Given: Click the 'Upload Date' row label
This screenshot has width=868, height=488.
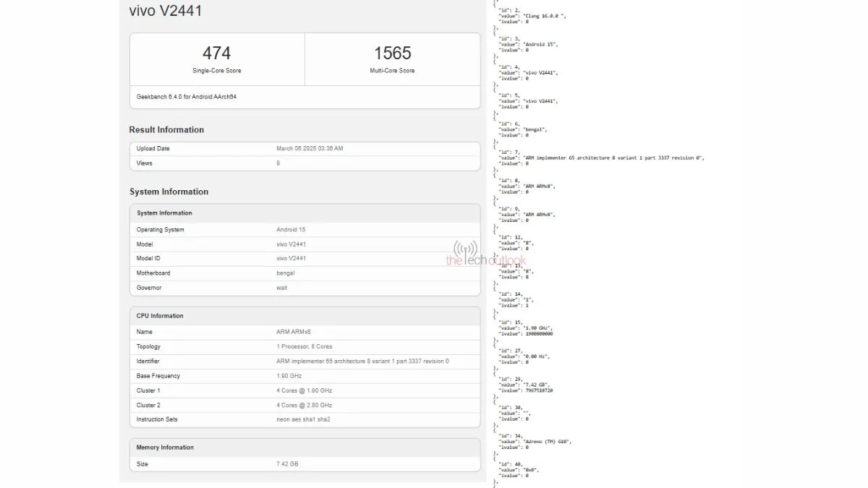Looking at the screenshot, I should [153, 149].
